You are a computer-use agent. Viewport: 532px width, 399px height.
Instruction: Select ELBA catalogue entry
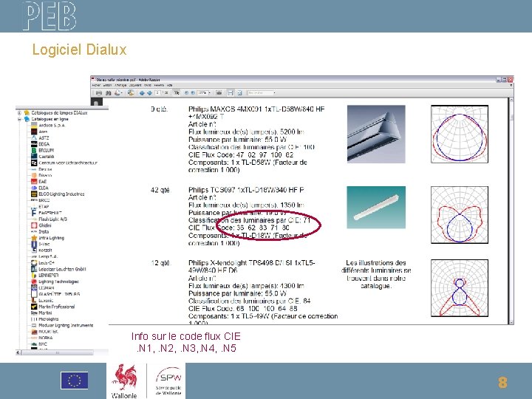tap(44, 188)
